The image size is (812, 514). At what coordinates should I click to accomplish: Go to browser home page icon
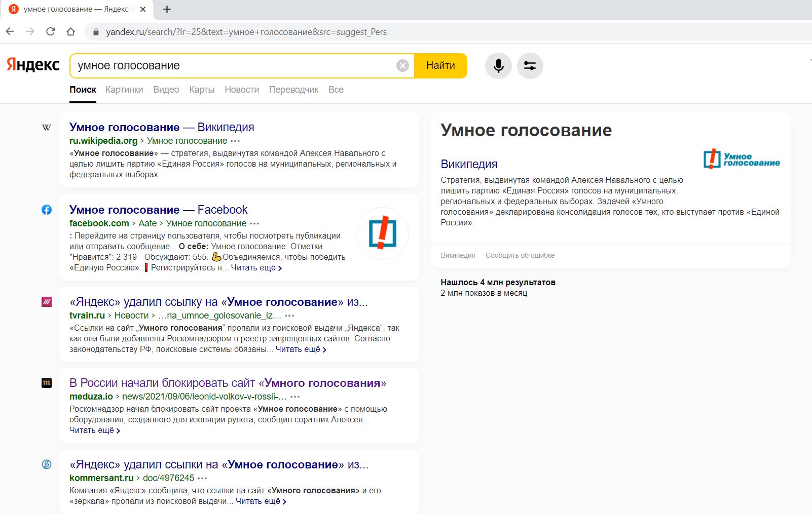70,31
